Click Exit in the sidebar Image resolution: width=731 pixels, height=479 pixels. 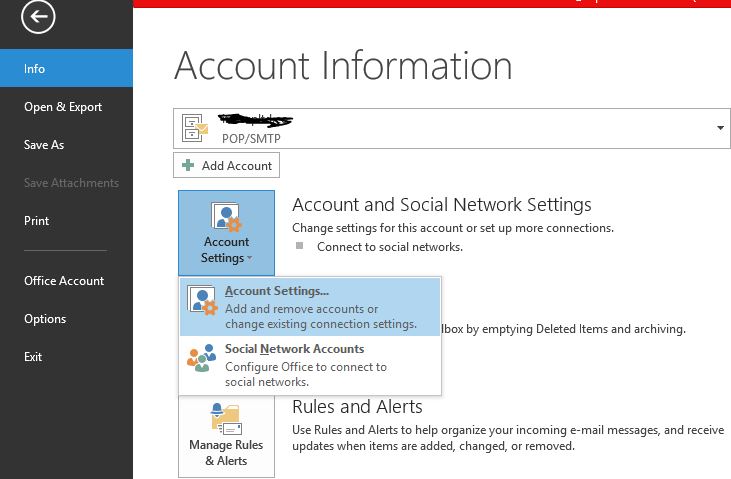pyautogui.click(x=33, y=357)
